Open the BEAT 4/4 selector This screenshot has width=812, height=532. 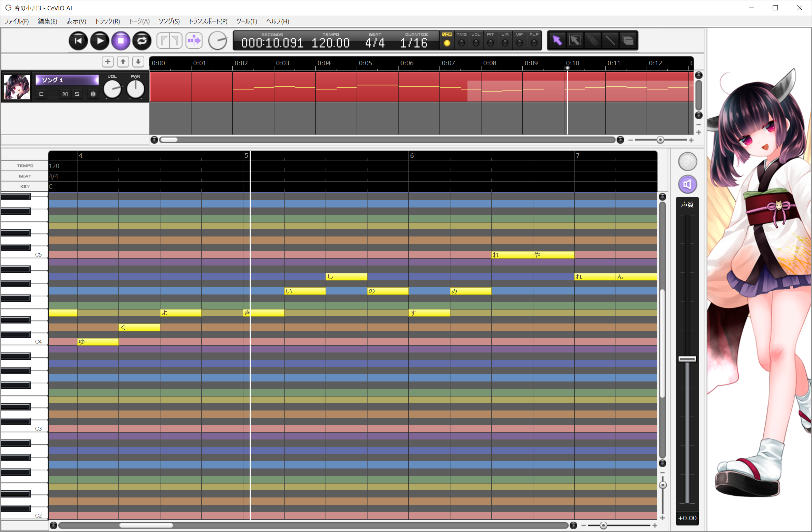click(x=375, y=43)
